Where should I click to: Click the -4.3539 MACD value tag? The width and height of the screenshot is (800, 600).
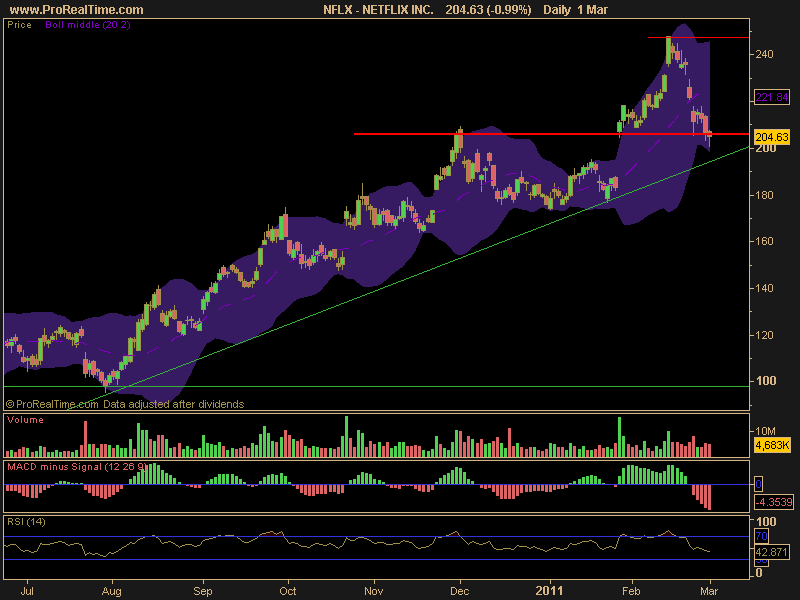coord(773,502)
